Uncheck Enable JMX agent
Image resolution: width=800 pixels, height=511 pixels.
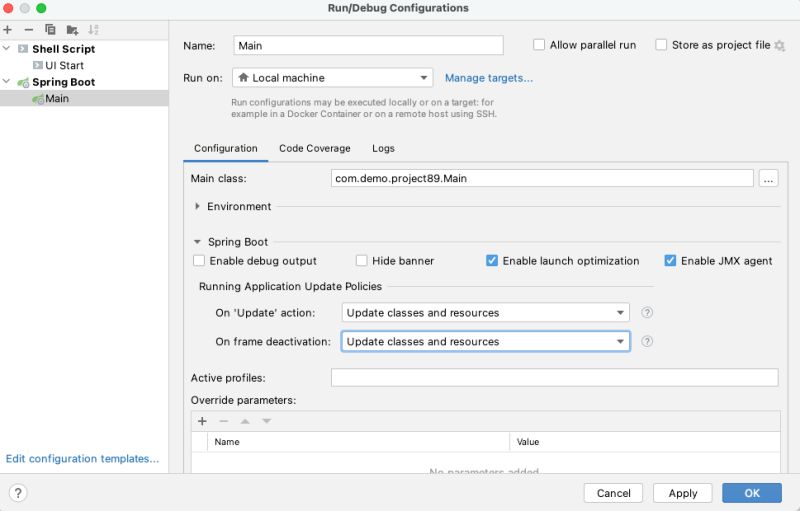tap(670, 261)
